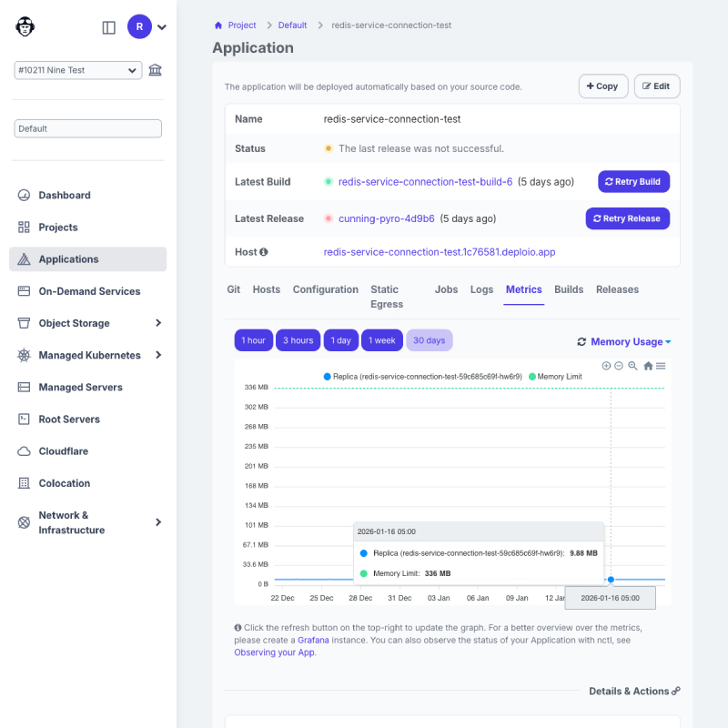
Task: Switch to the Logs tab
Action: click(x=481, y=289)
